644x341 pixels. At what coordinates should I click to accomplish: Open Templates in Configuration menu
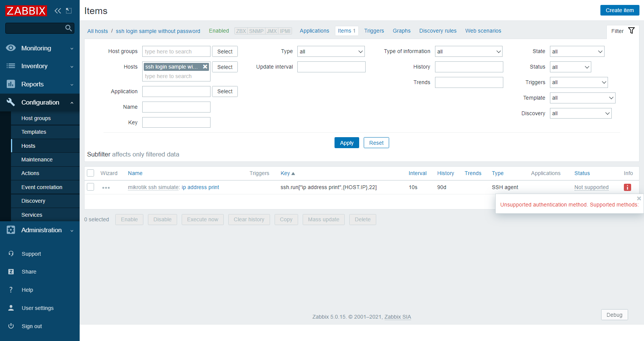[46, 132]
